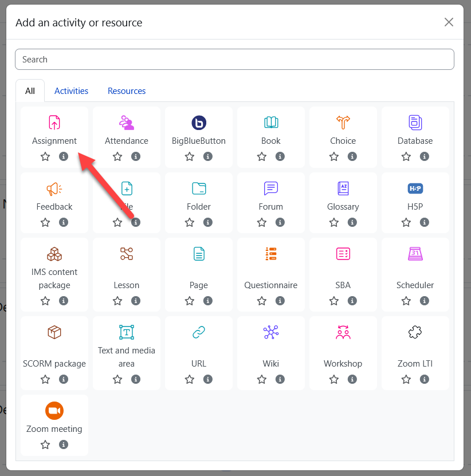Select the Assignment activity icon
The height and width of the screenshot is (476, 471).
pyautogui.click(x=54, y=122)
